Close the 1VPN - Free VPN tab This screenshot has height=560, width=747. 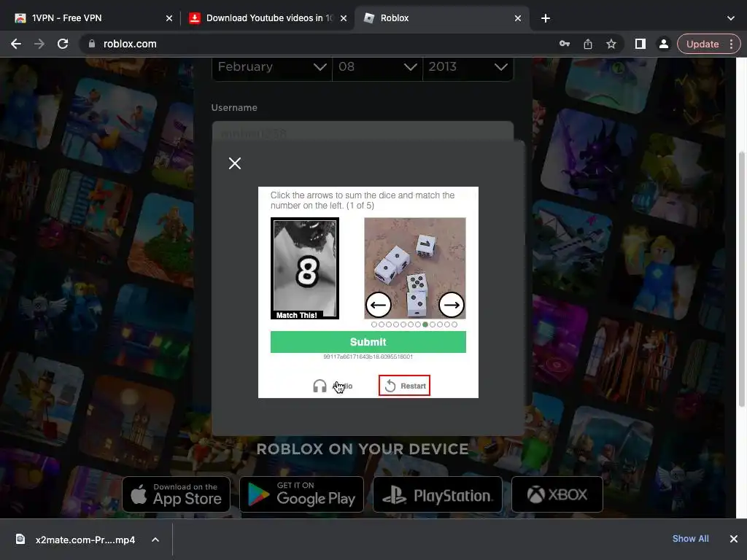[x=169, y=18]
